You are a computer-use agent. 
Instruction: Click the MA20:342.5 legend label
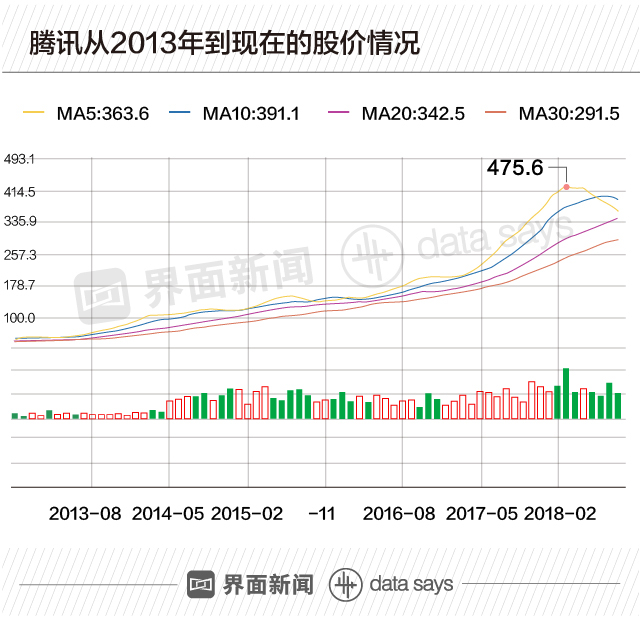(x=413, y=113)
